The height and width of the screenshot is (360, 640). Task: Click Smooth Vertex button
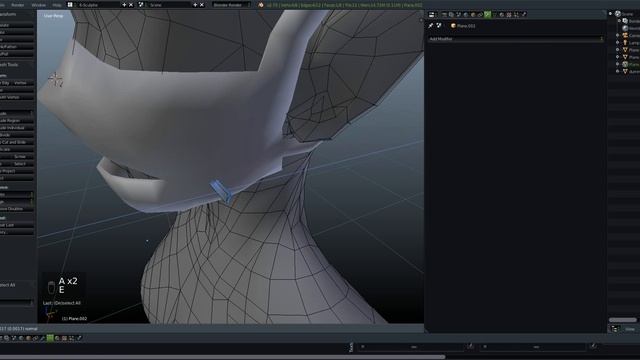(x=16, y=97)
